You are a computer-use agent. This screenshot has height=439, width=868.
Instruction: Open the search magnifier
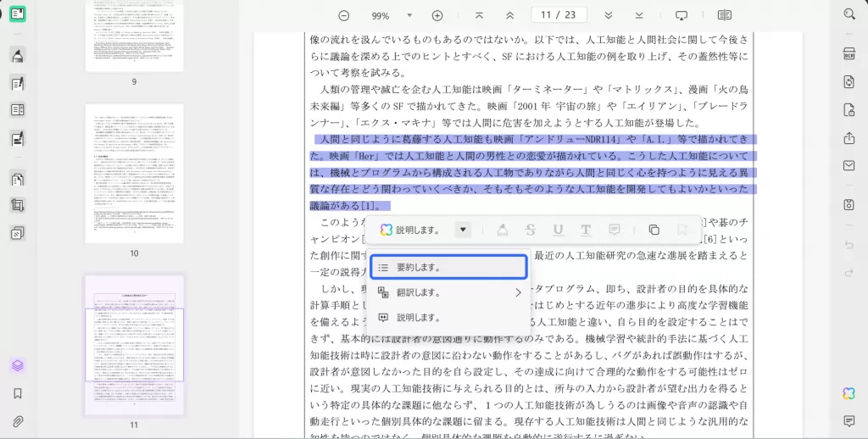849,14
